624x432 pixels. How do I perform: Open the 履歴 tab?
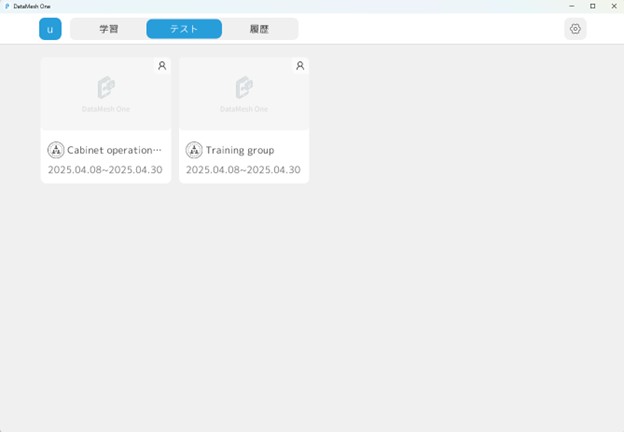tap(259, 29)
